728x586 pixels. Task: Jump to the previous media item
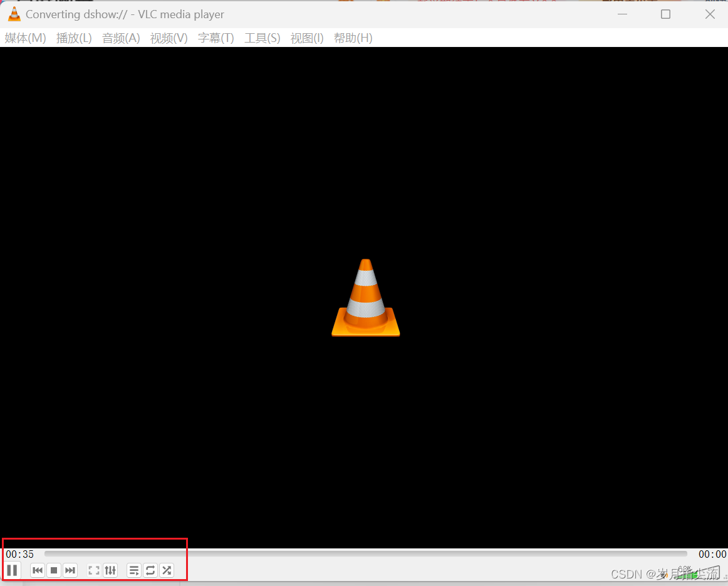click(38, 570)
